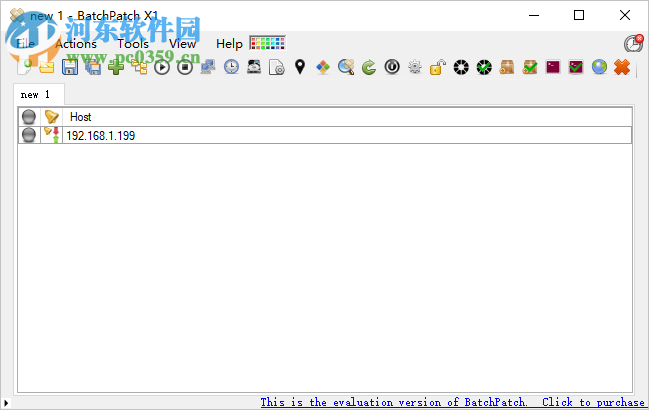Image resolution: width=649 pixels, height=410 pixels.
Task: Start the run with the circular play button
Action: (162, 67)
